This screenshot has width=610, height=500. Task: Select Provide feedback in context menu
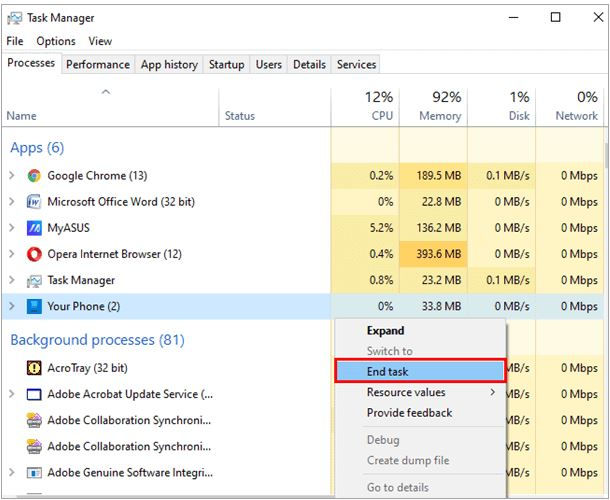(420, 412)
